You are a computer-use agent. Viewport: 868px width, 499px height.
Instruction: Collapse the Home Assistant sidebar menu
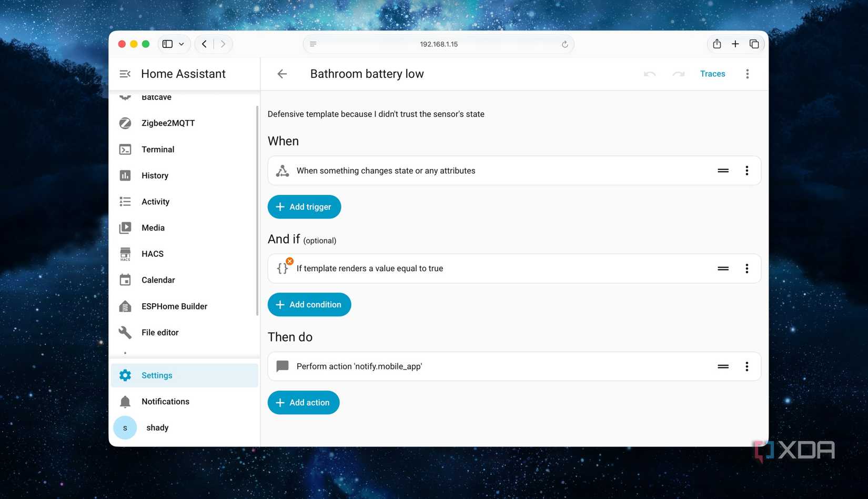pos(125,74)
